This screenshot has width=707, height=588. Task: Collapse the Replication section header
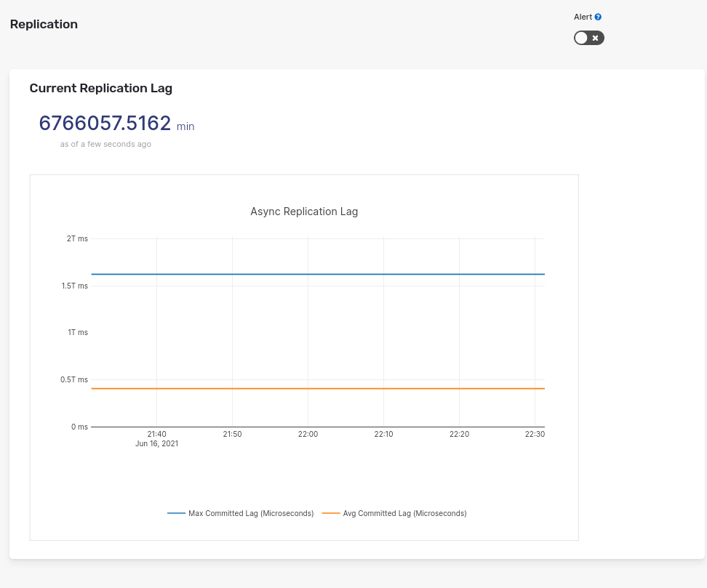[44, 24]
